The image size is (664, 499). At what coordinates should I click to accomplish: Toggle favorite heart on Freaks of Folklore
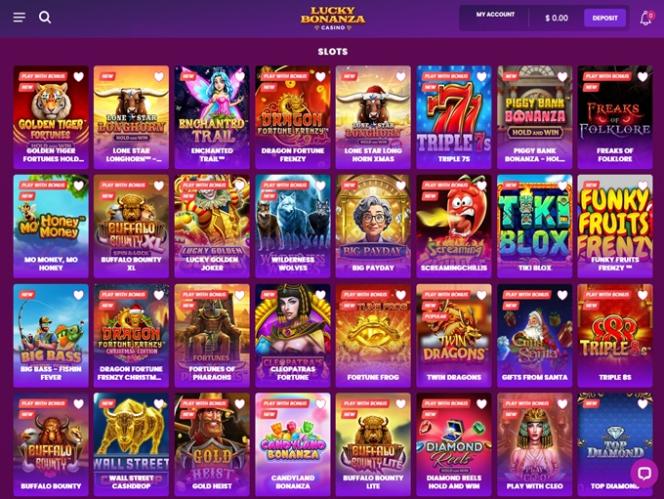pyautogui.click(x=643, y=77)
